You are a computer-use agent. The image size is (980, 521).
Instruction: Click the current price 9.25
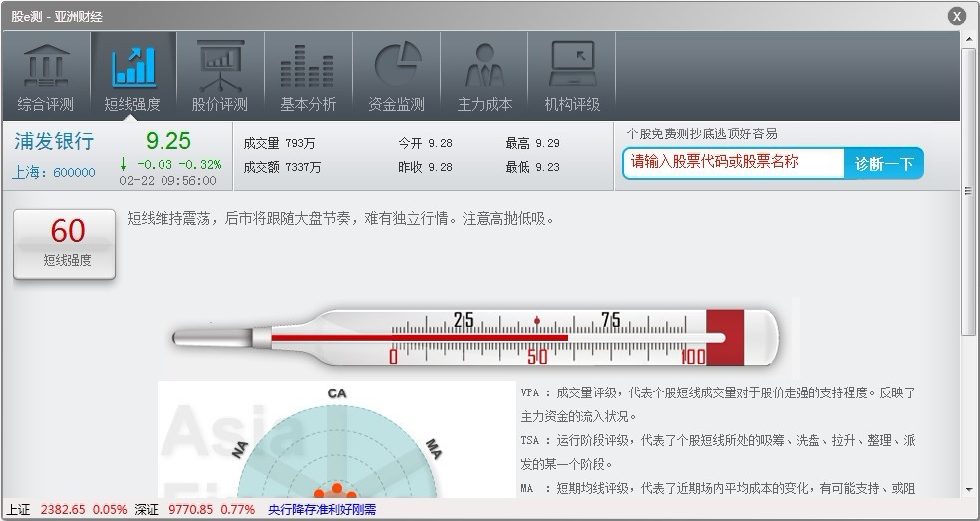168,141
